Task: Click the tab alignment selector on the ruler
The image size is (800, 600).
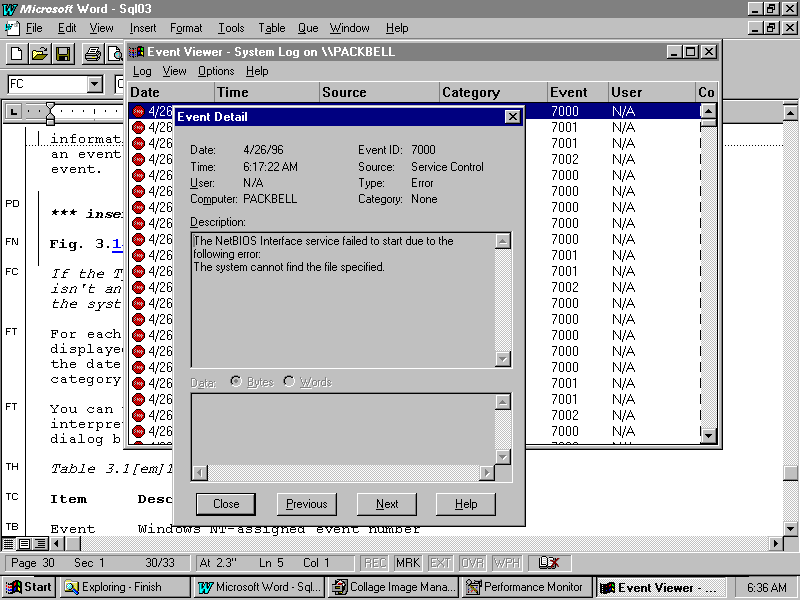Action: pos(12,111)
